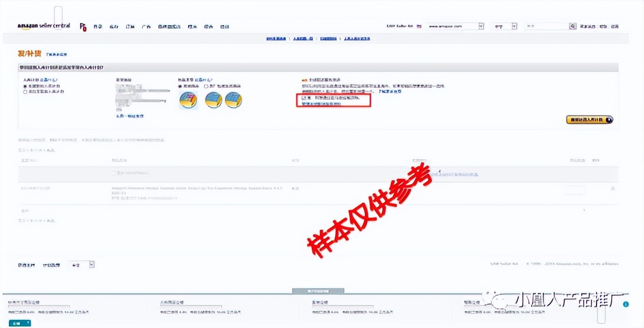Select the second packing type radio button
Viewport: 644px width, 328px height.
205,86
